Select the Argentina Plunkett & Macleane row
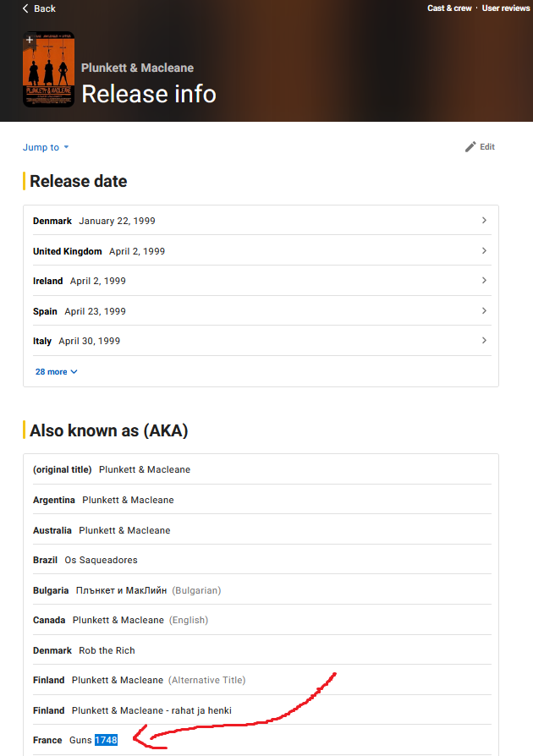Viewport: 533px width, 756px height. tap(262, 500)
